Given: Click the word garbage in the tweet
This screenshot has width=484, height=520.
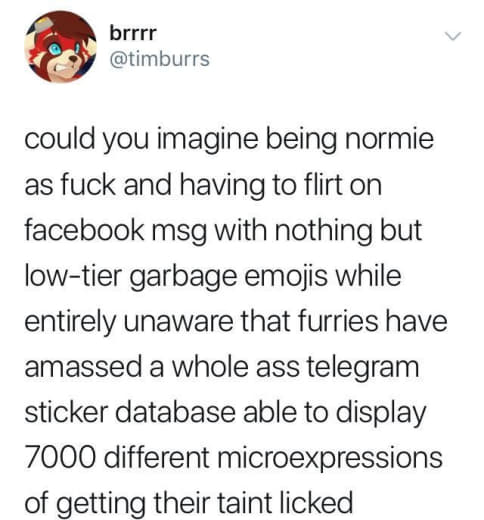Looking at the screenshot, I should click(x=183, y=278).
